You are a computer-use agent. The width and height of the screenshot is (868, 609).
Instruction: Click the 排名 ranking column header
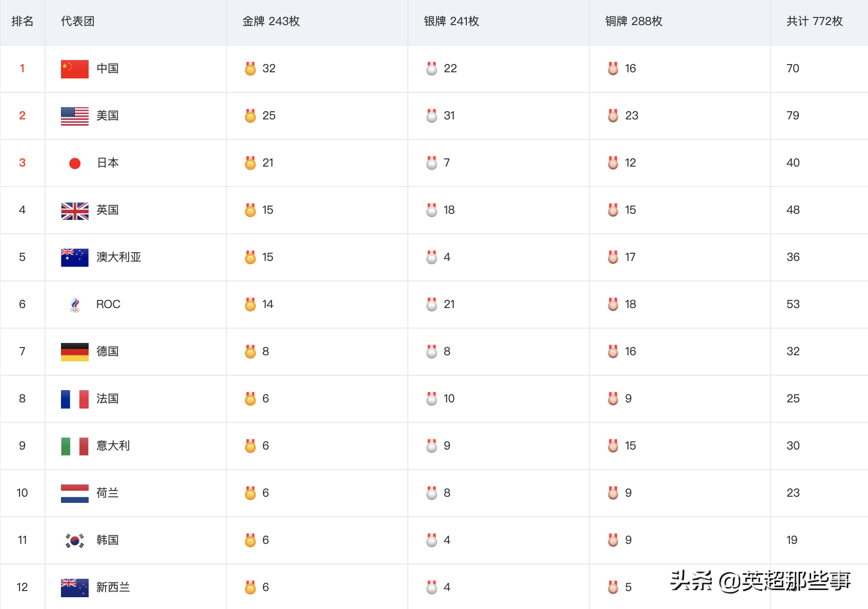(23, 22)
